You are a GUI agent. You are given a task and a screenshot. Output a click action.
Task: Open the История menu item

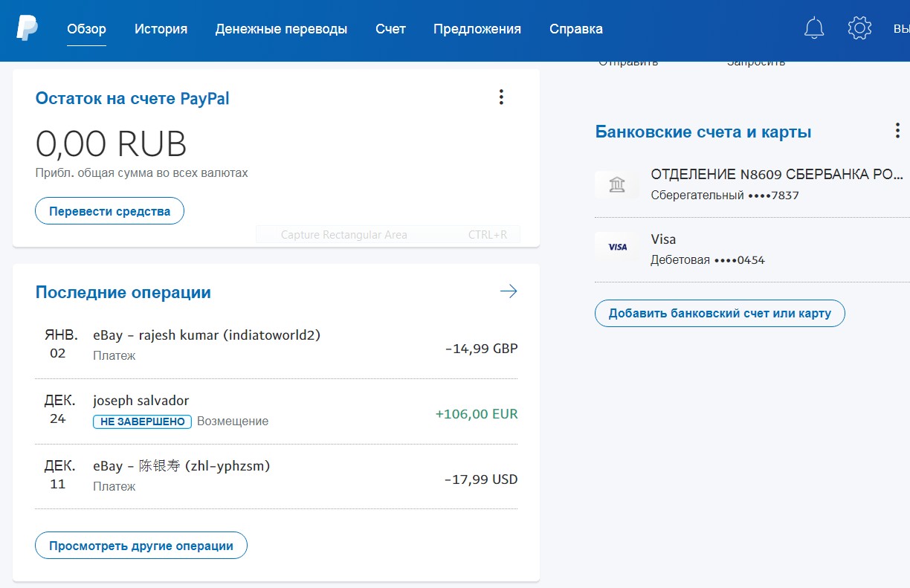(161, 29)
